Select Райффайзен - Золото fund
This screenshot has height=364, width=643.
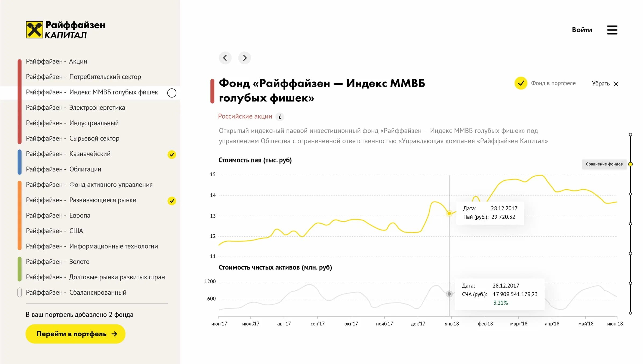point(58,262)
